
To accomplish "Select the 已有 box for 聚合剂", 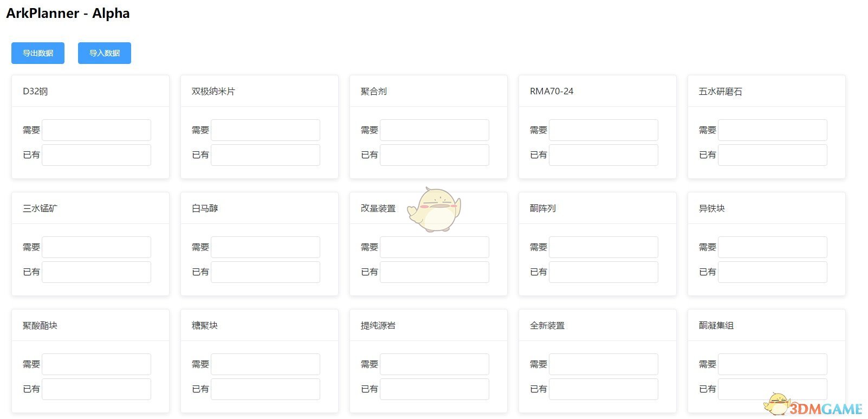I will [x=435, y=155].
